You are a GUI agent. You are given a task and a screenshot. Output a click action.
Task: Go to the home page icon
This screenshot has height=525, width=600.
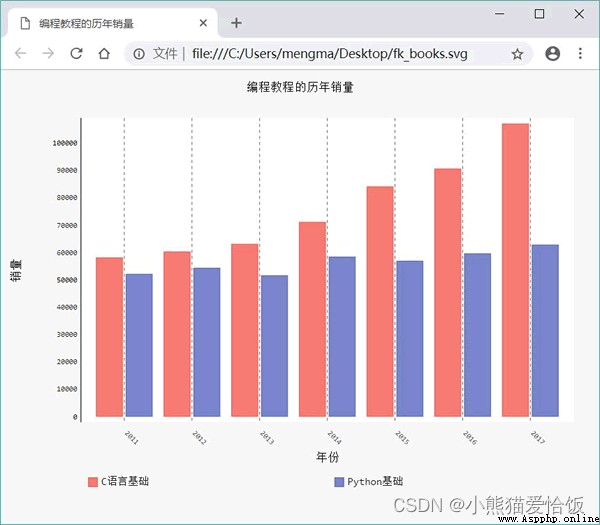[104, 53]
